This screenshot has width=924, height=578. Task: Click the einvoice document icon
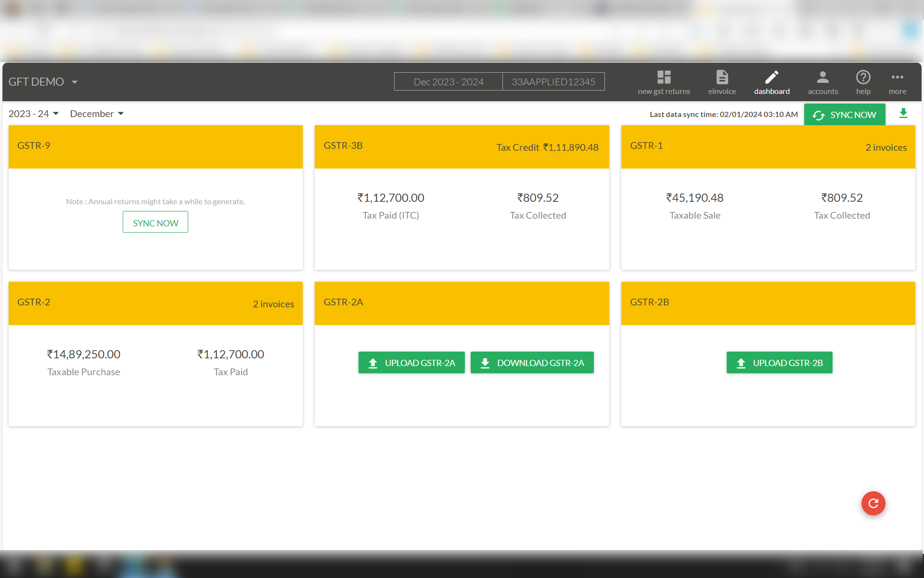click(x=722, y=78)
